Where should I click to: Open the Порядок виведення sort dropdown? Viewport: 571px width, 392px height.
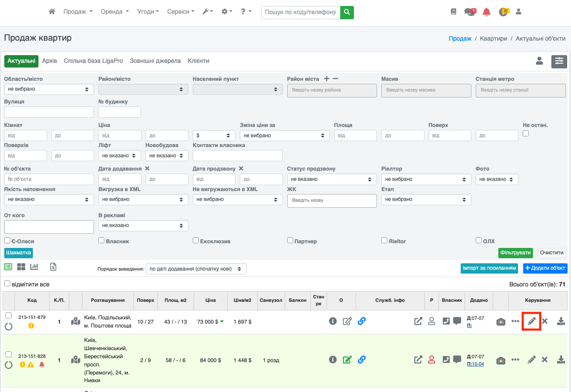[196, 269]
